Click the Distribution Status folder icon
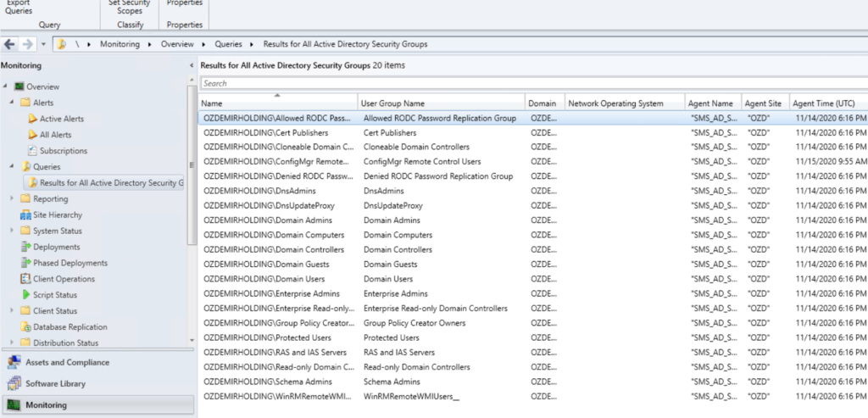The height and width of the screenshot is (418, 868). pos(25,343)
